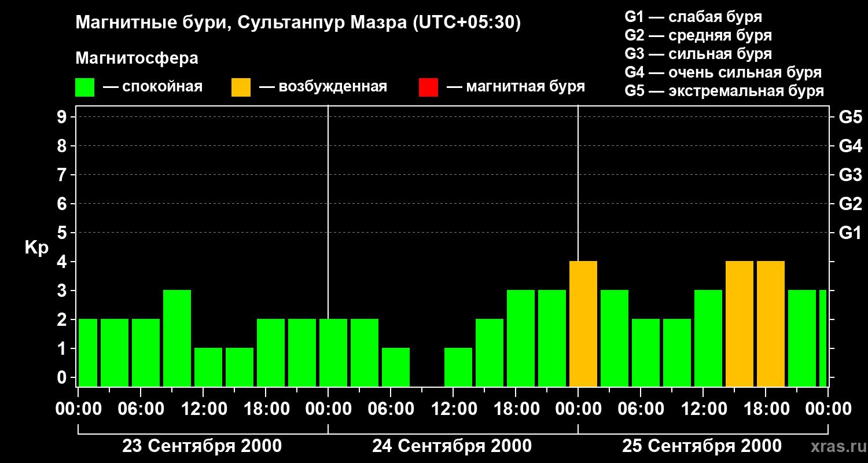Click the orange bar ending just before 18:00 on 25 September
This screenshot has width=868, height=463.
click(x=740, y=324)
